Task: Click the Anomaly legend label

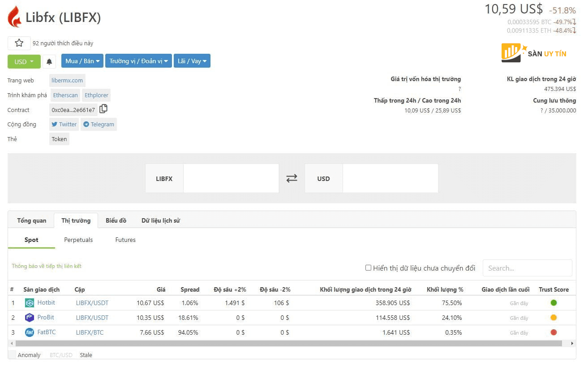Action: click(x=29, y=355)
